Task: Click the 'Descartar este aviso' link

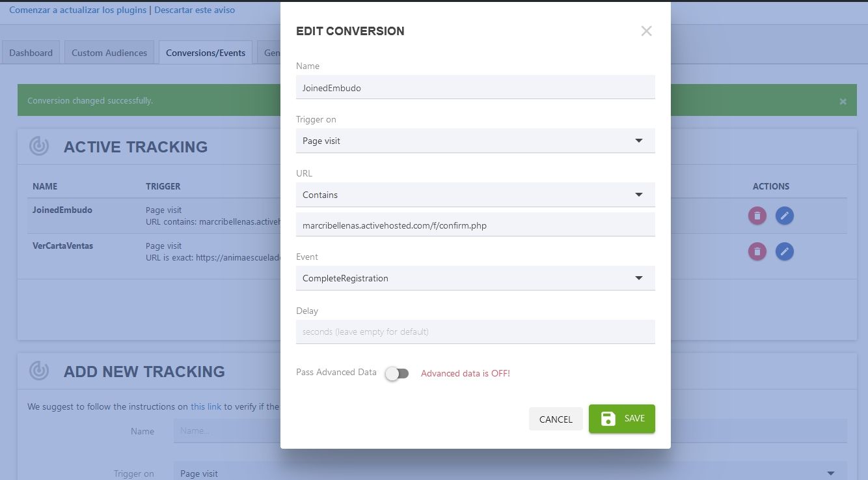Action: (x=195, y=10)
